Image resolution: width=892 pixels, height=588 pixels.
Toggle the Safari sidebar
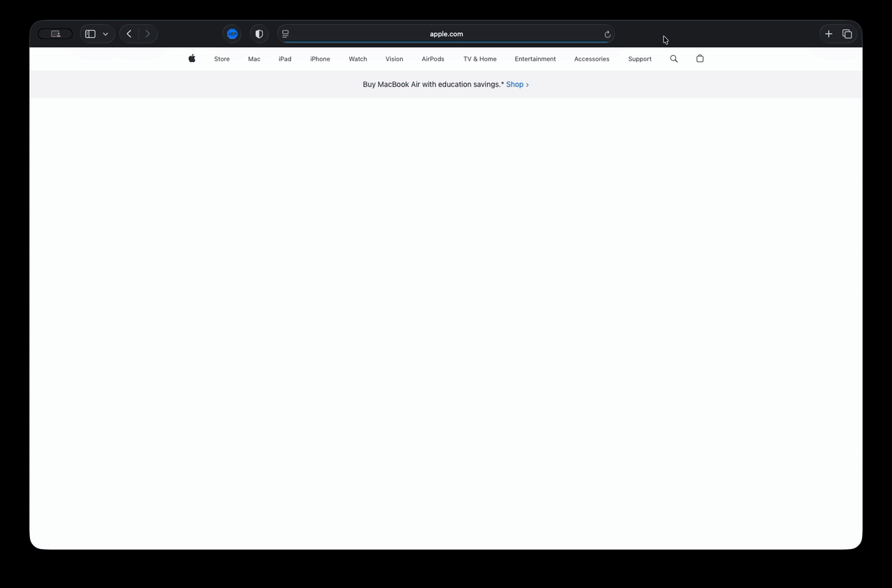tap(90, 33)
